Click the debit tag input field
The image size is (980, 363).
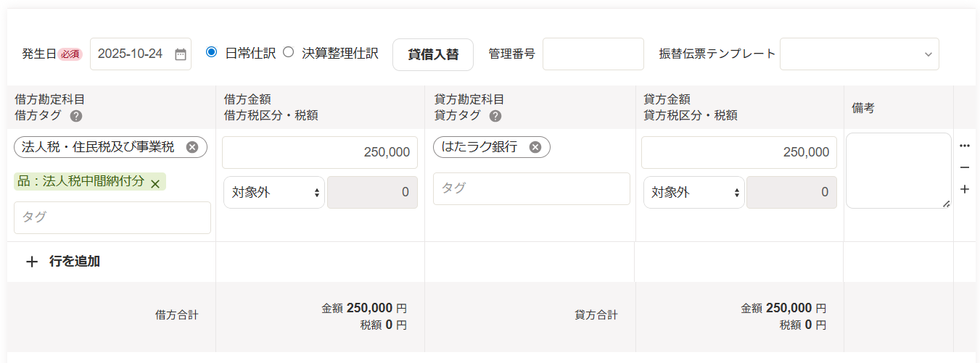pyautogui.click(x=112, y=217)
